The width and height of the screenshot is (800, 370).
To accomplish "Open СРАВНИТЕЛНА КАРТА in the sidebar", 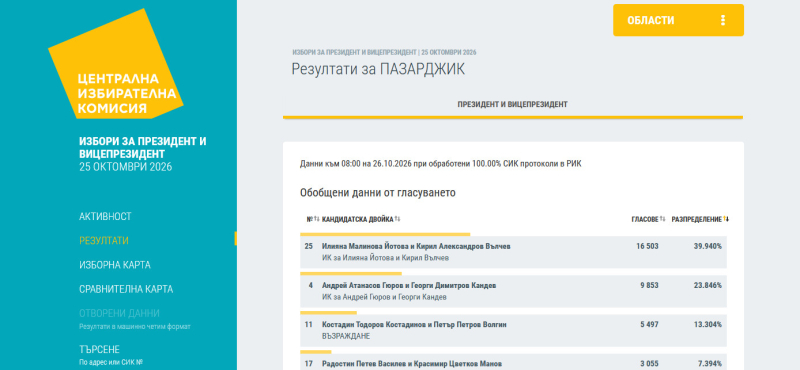I will point(126,289).
